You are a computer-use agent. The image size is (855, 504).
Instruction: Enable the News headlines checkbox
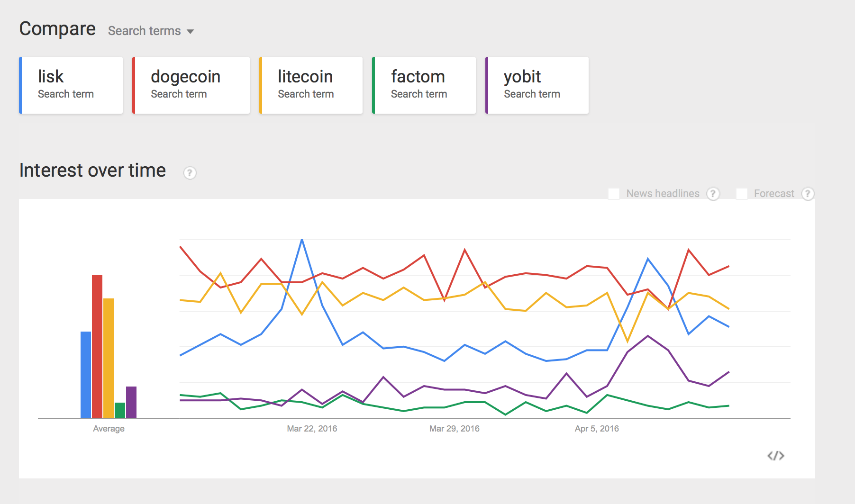[x=614, y=194]
